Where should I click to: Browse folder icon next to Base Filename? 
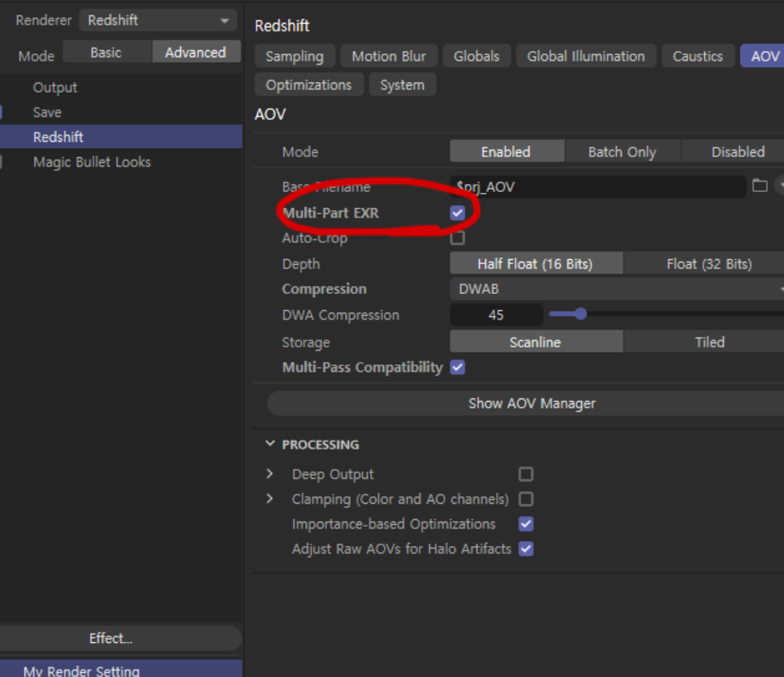(760, 185)
